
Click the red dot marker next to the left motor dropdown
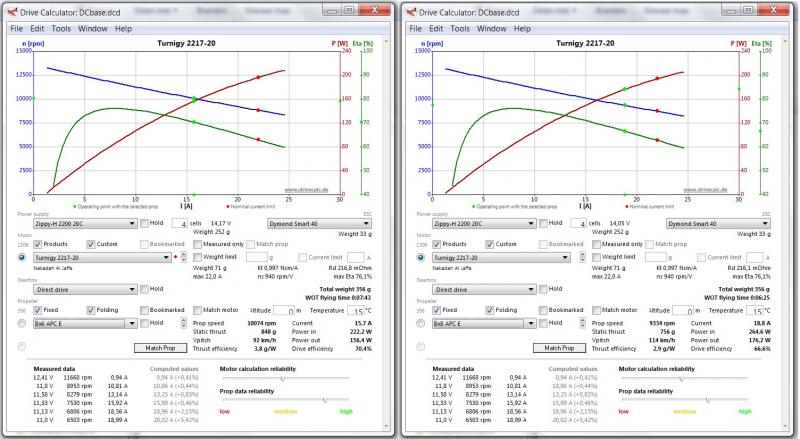click(176, 257)
